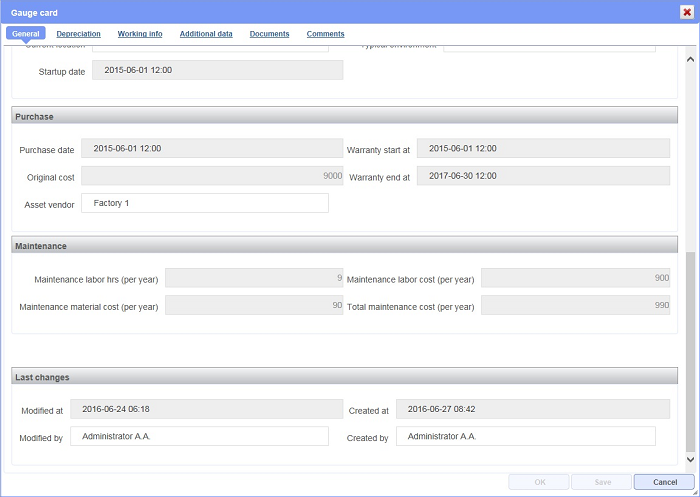Click the Startup date label
Image resolution: width=700 pixels, height=497 pixels.
point(62,72)
